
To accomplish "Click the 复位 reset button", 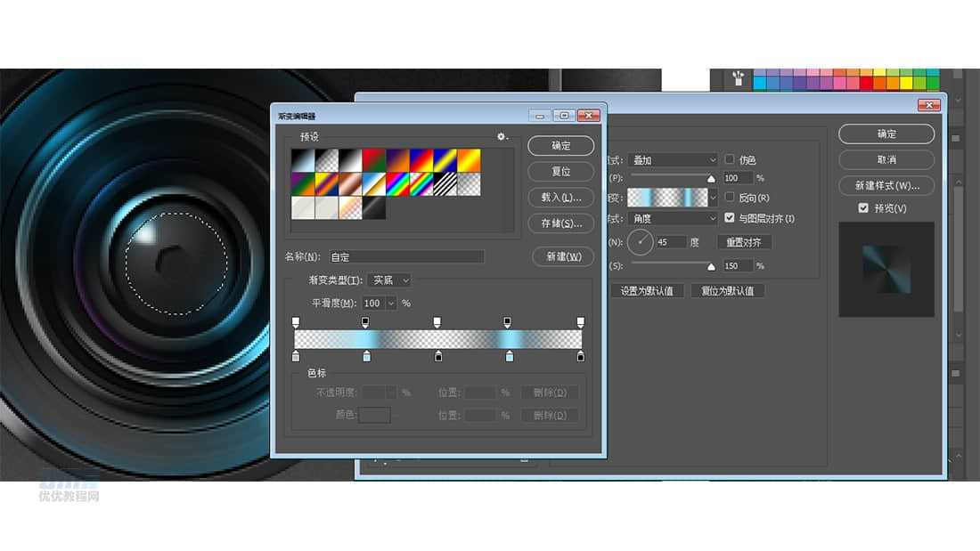I will [560, 171].
